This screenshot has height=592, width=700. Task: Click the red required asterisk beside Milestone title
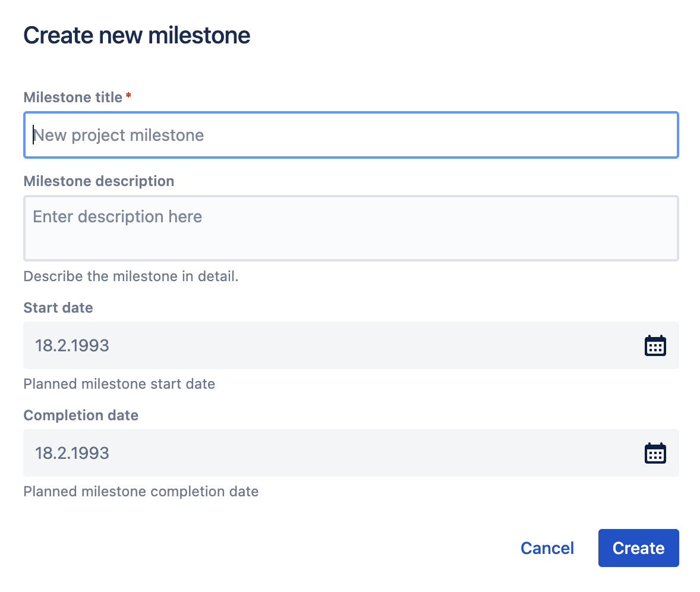click(128, 96)
